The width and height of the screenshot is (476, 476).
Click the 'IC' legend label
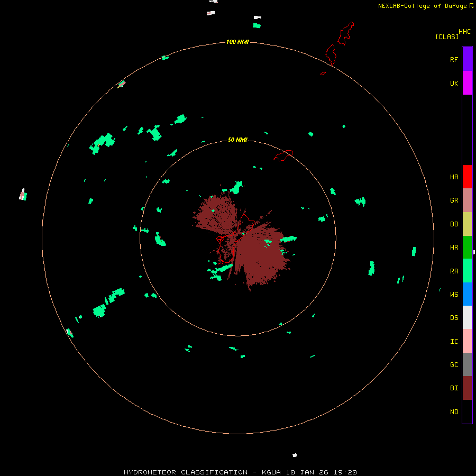point(454,342)
